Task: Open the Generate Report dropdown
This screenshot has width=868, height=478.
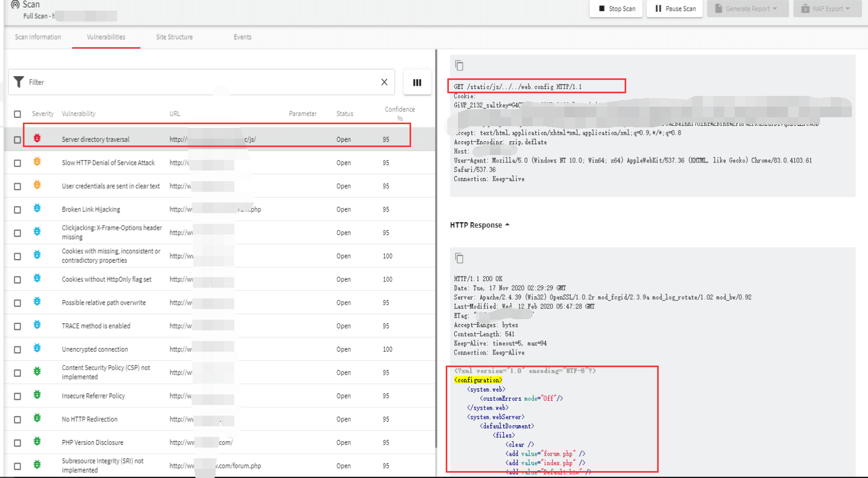Action: 748,9
